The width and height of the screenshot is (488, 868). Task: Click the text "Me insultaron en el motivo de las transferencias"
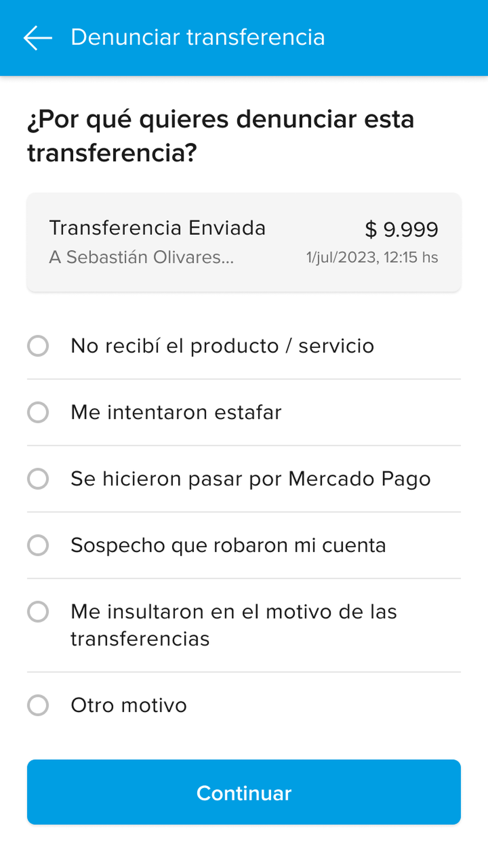coord(233,625)
